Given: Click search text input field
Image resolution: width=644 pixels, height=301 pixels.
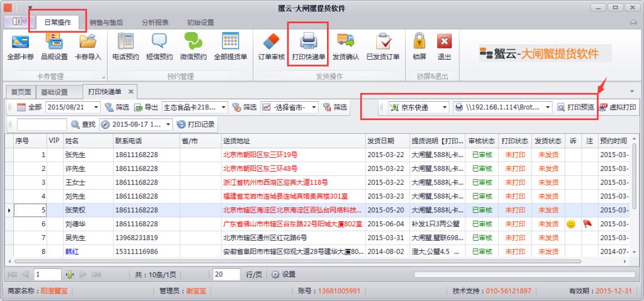Looking at the screenshot, I should click(42, 124).
